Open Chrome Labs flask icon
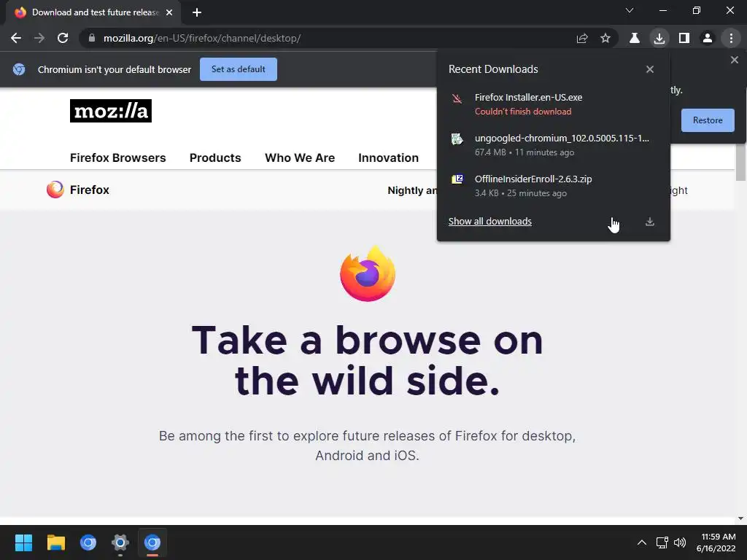This screenshot has width=747, height=560. 635,38
